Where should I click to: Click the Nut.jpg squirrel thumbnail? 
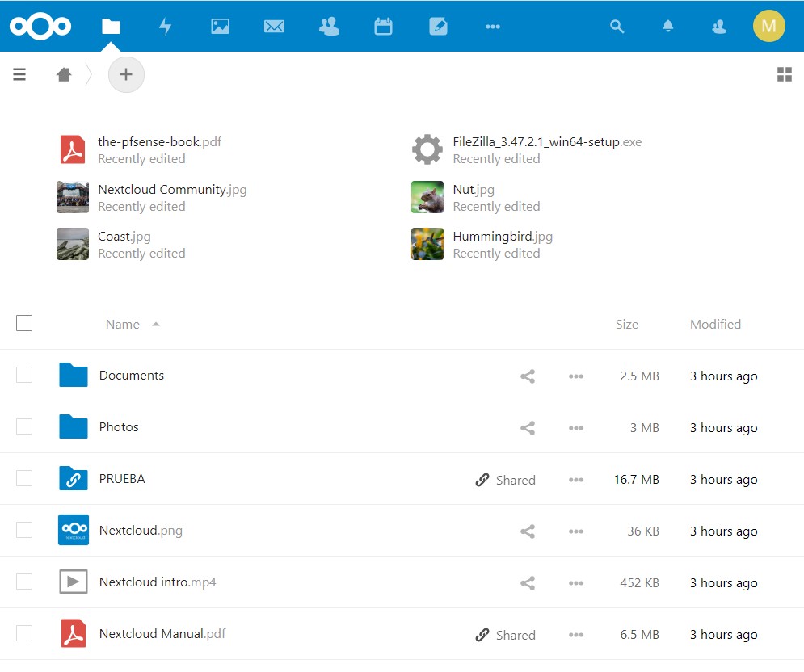(427, 197)
